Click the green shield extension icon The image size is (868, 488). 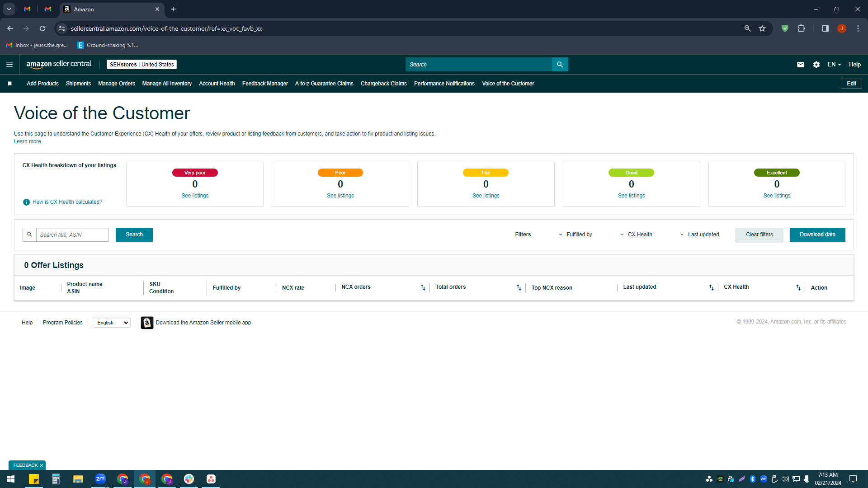(x=785, y=28)
